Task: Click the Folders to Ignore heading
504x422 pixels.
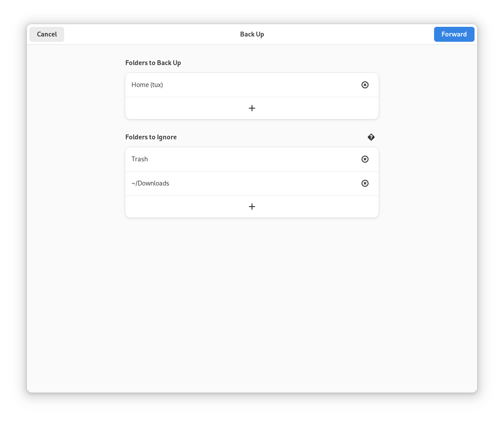Action: tap(151, 137)
